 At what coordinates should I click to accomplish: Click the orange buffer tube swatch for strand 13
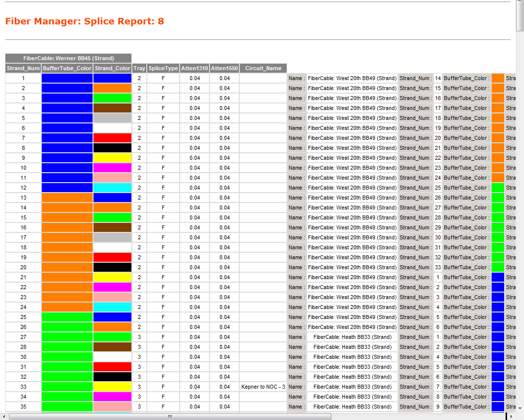tap(67, 198)
